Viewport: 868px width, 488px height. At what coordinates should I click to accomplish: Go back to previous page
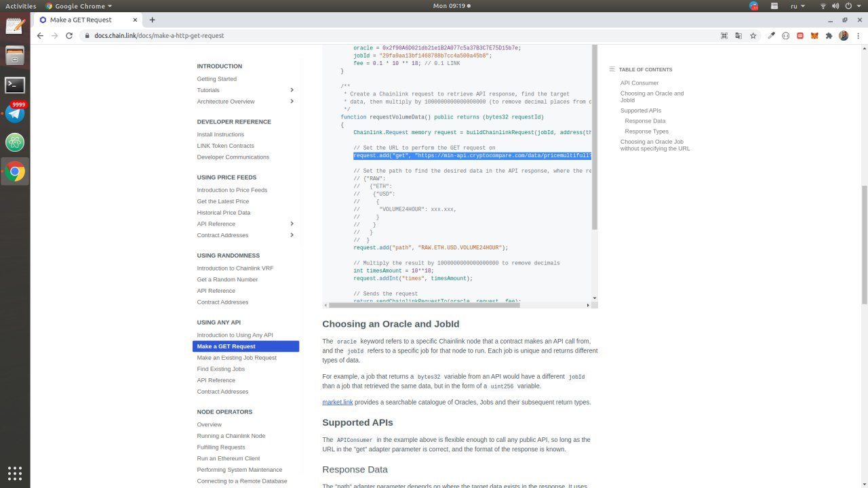click(x=40, y=35)
